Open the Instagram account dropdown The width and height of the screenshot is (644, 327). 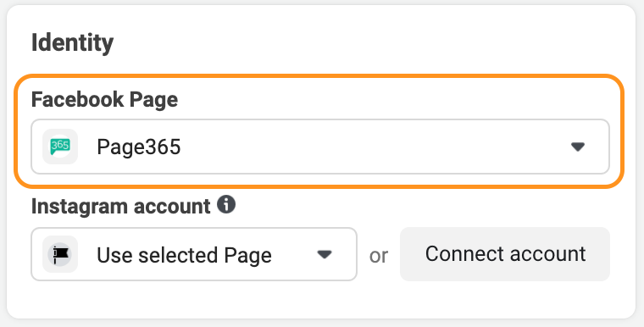click(x=194, y=254)
